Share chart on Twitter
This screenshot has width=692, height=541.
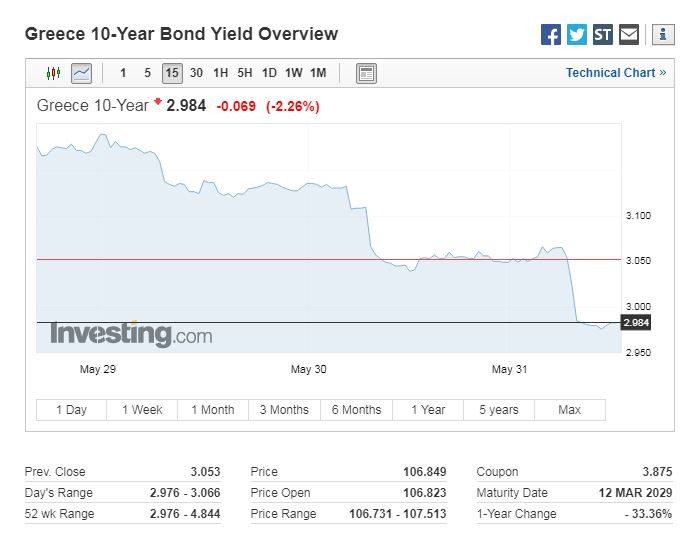pyautogui.click(x=577, y=34)
